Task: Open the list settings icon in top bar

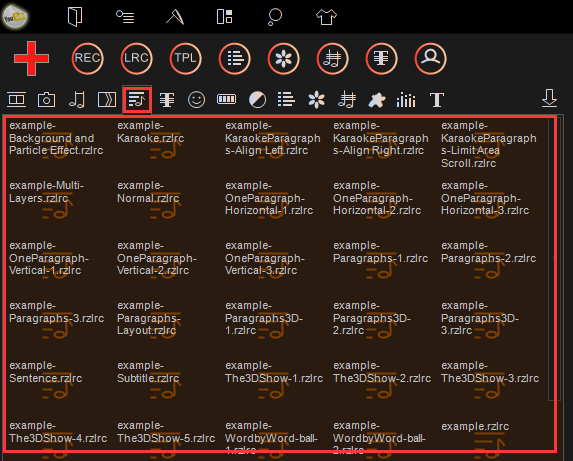Action: point(125,17)
